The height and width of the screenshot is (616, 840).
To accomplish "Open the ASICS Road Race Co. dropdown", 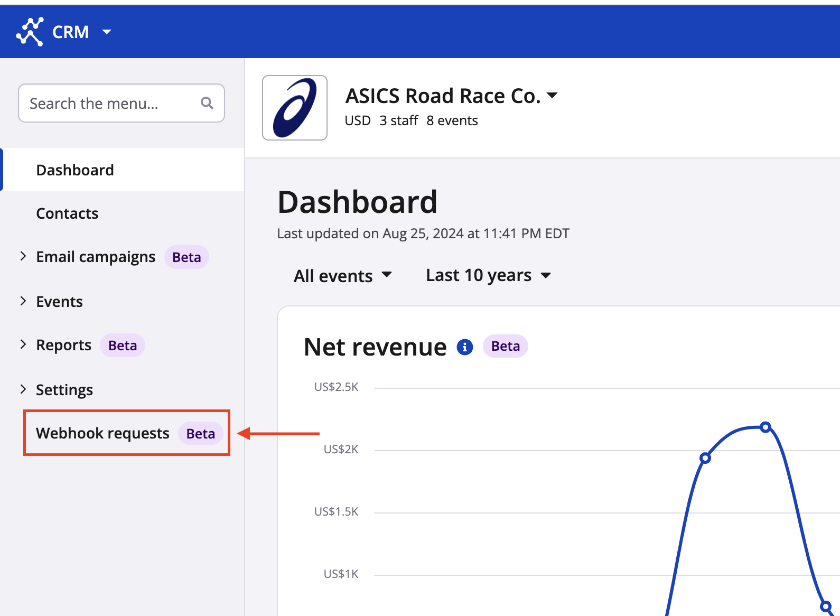I will click(x=552, y=96).
